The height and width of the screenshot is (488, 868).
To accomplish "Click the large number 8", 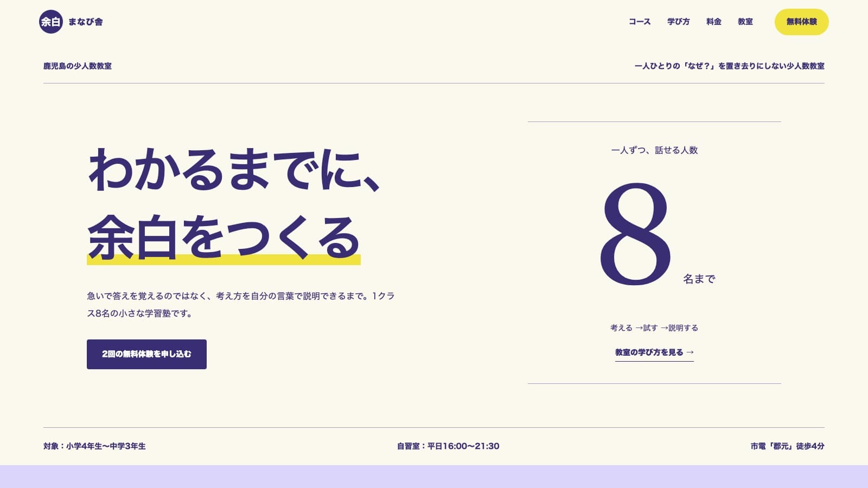I will point(635,234).
